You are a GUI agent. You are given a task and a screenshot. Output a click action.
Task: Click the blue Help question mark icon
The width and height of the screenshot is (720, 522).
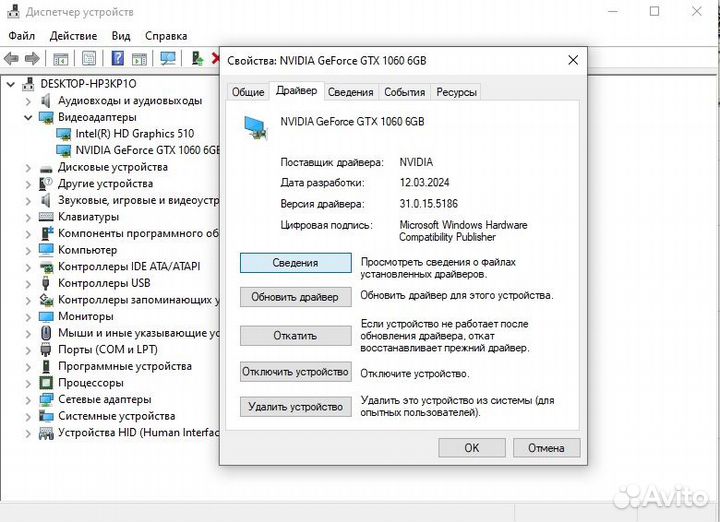118,59
